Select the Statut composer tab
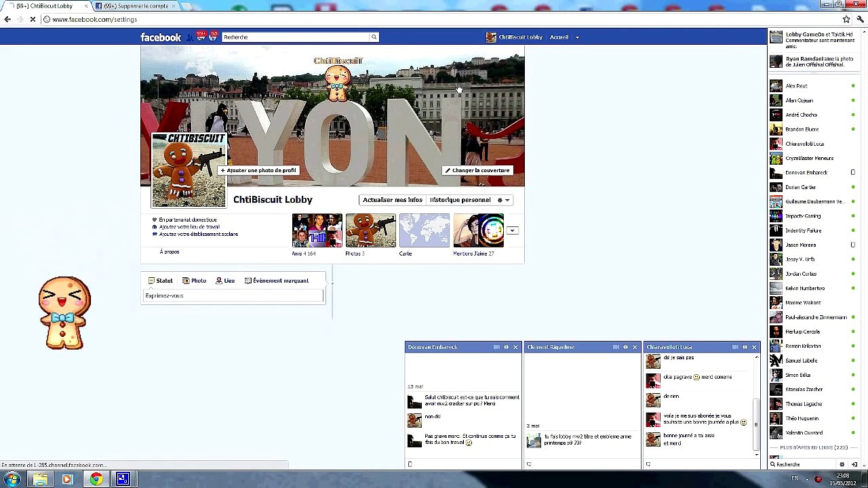Viewport: 868px width, 488px height. click(x=160, y=281)
